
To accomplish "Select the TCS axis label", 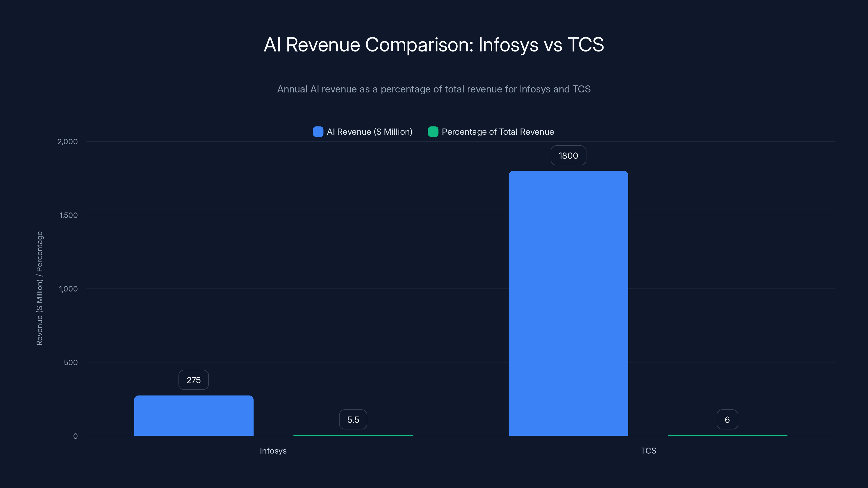I will point(648,451).
